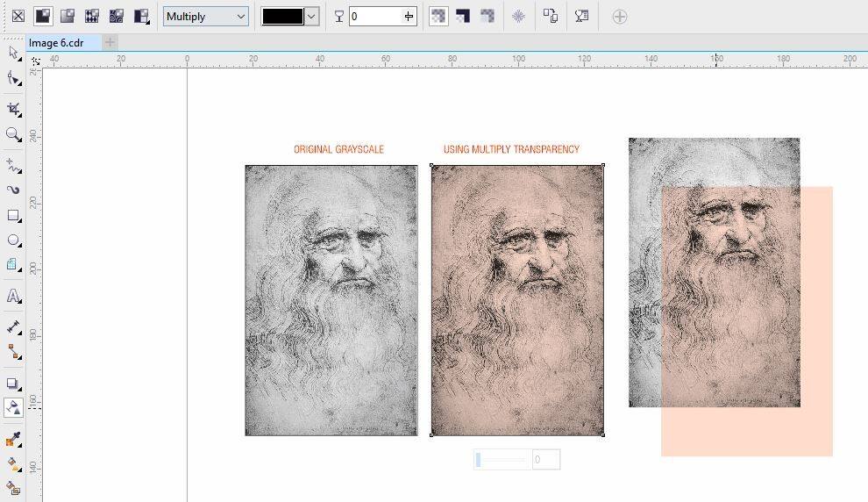Select the Crop tool

[14, 109]
